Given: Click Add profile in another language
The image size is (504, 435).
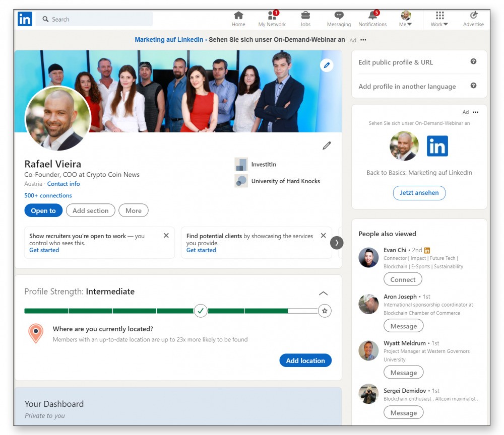Looking at the screenshot, I should (407, 87).
